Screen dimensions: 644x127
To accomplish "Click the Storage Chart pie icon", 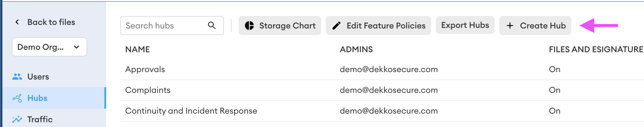I will pos(249,26).
